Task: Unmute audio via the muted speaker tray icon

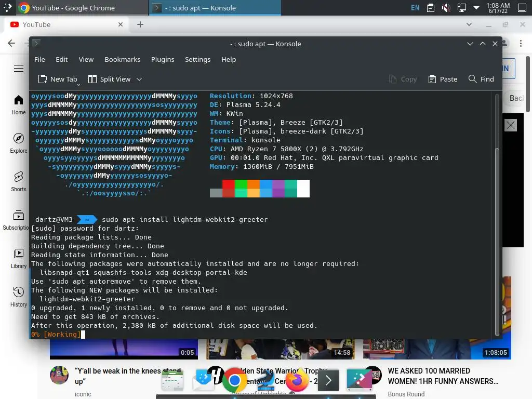Action: pyautogui.click(x=446, y=7)
